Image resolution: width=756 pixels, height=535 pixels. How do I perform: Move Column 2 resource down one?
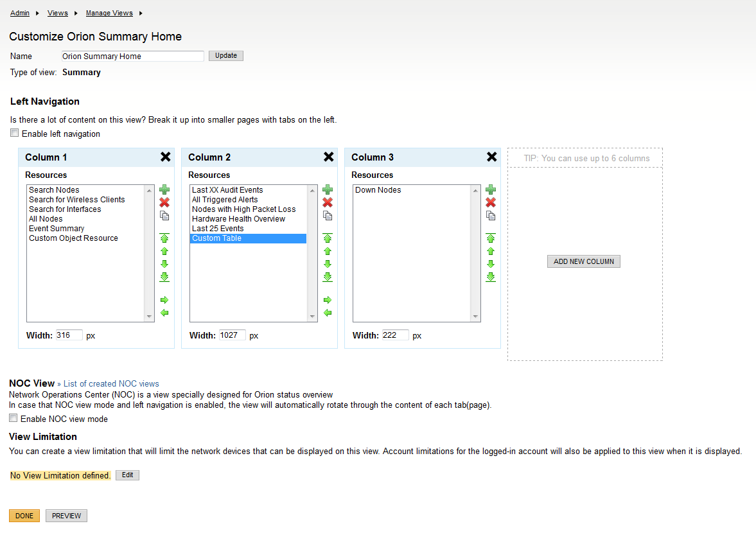[328, 264]
